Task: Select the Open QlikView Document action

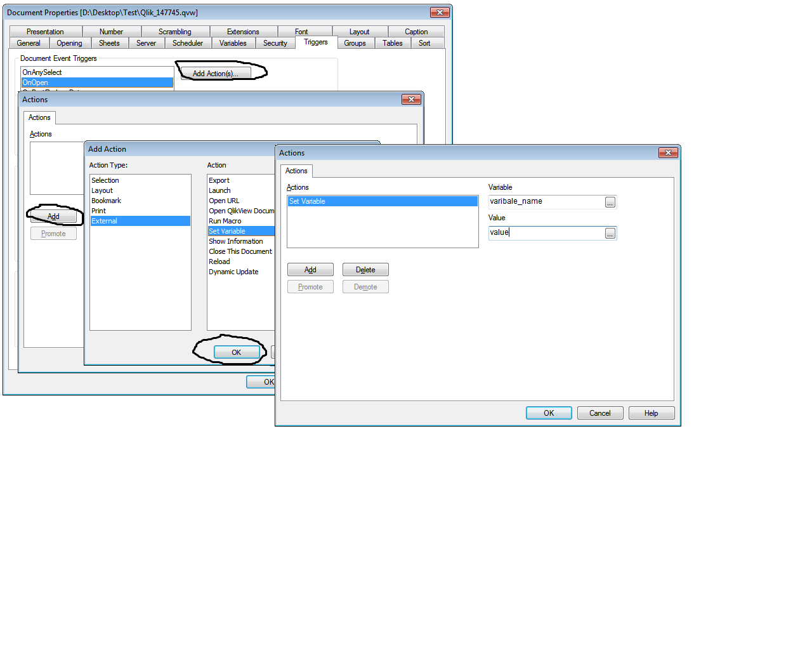Action: tap(241, 211)
